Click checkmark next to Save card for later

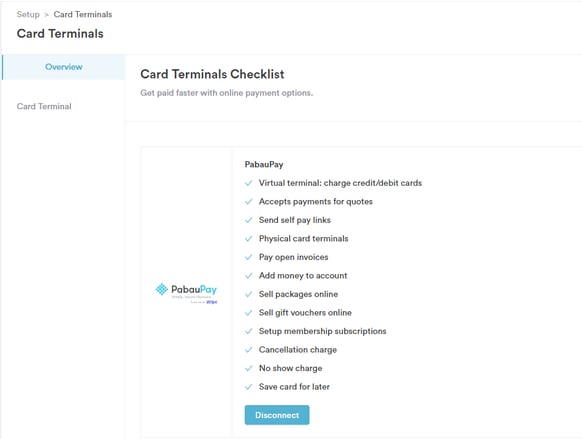(x=249, y=387)
